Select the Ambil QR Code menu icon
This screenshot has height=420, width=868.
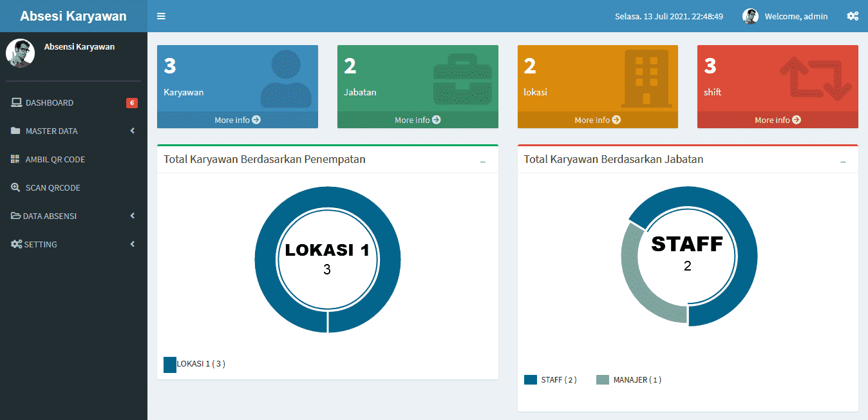[x=14, y=159]
